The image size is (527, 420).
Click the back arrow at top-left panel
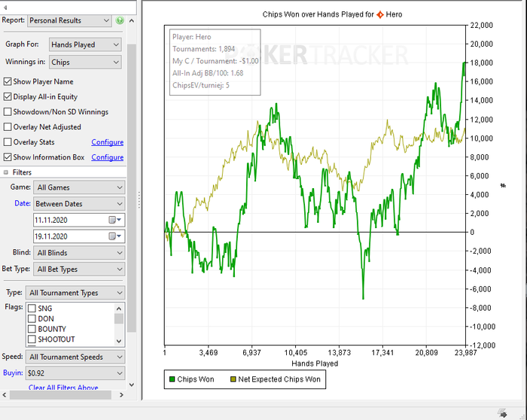click(7, 7)
